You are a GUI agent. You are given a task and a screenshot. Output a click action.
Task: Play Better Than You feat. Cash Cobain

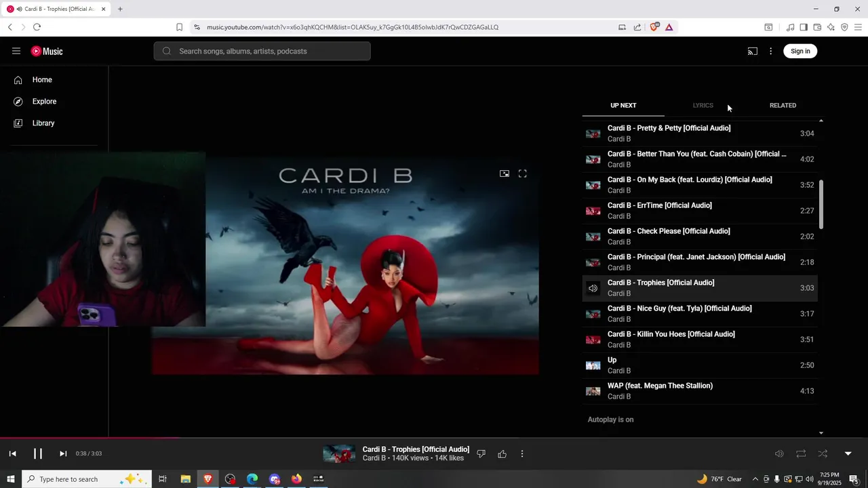pos(700,159)
